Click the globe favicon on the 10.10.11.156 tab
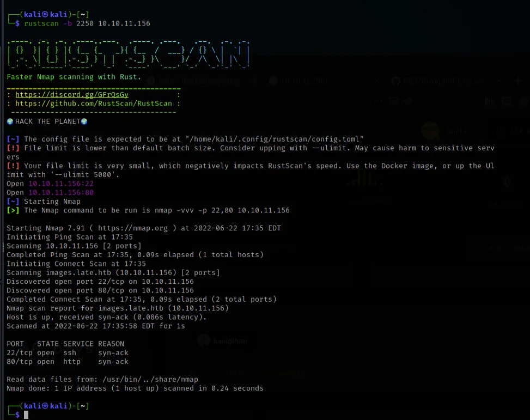 point(272,80)
